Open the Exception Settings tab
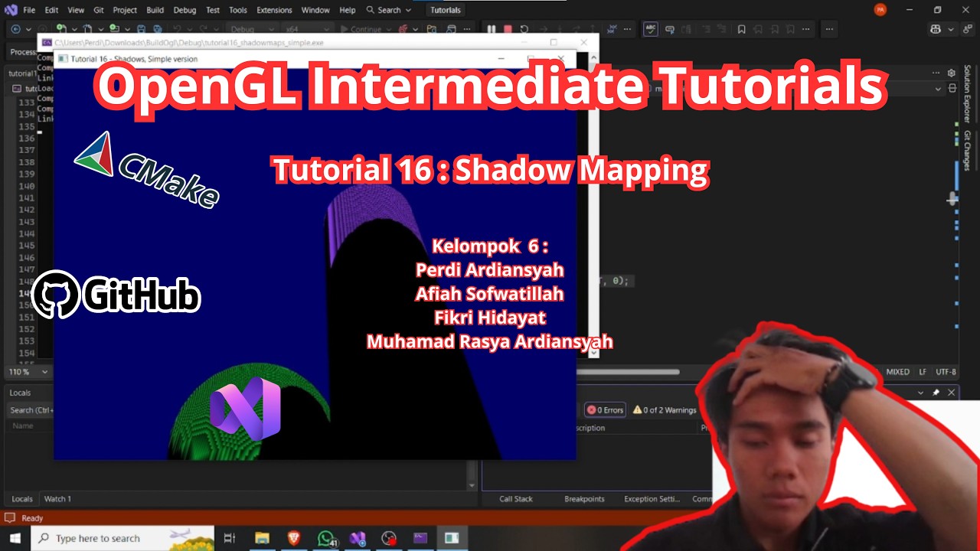This screenshot has width=980, height=551. click(x=652, y=499)
